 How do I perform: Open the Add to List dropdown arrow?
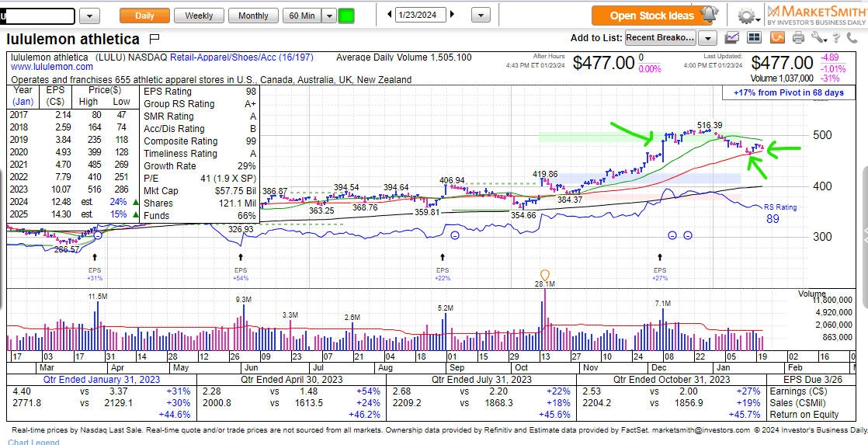pos(707,38)
